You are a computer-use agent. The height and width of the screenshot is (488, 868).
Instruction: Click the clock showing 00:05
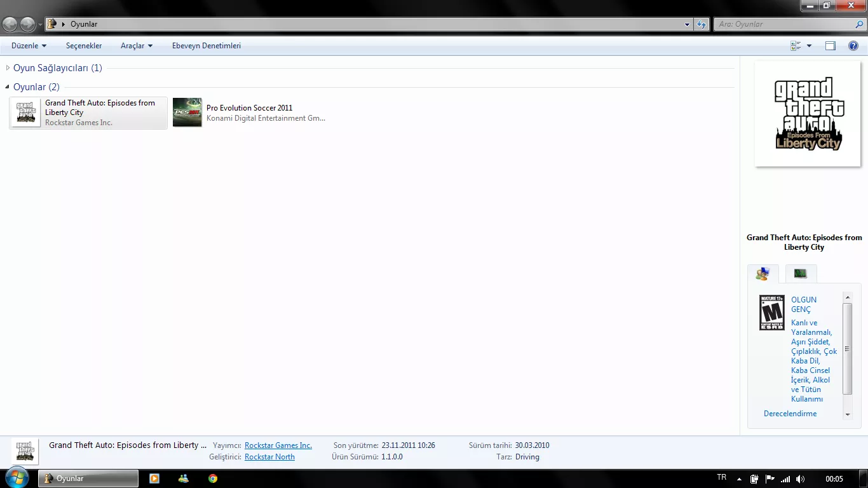click(834, 478)
